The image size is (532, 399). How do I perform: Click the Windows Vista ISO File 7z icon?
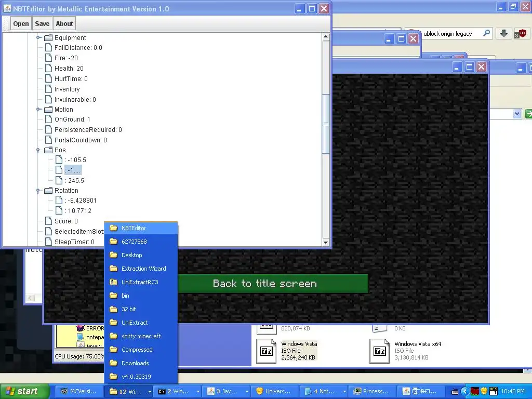coord(267,351)
